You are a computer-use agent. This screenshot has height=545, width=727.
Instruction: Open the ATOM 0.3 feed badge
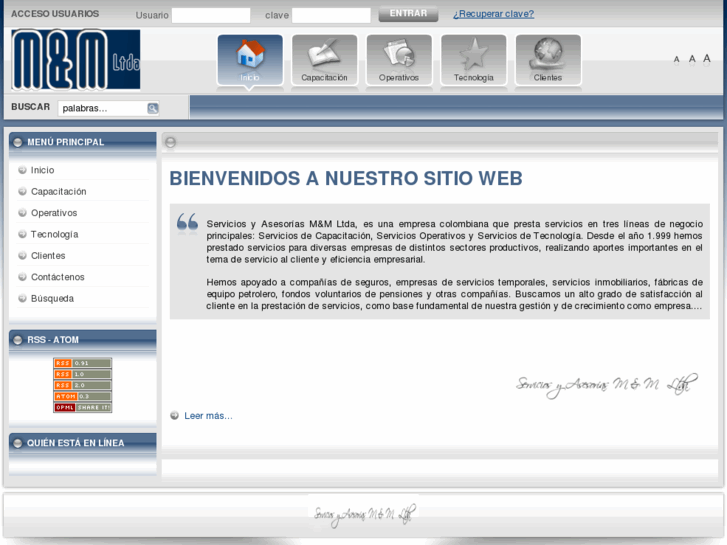tap(83, 396)
